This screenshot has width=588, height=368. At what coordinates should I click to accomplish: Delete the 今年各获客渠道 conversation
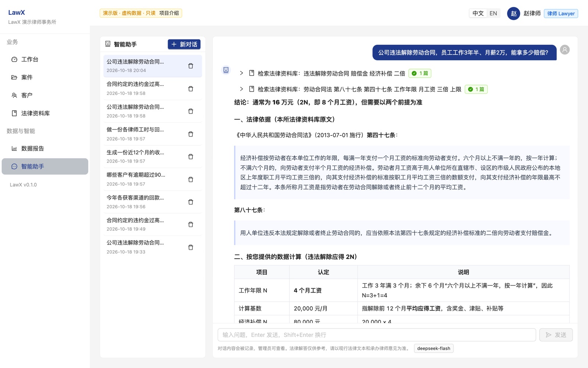191,202
